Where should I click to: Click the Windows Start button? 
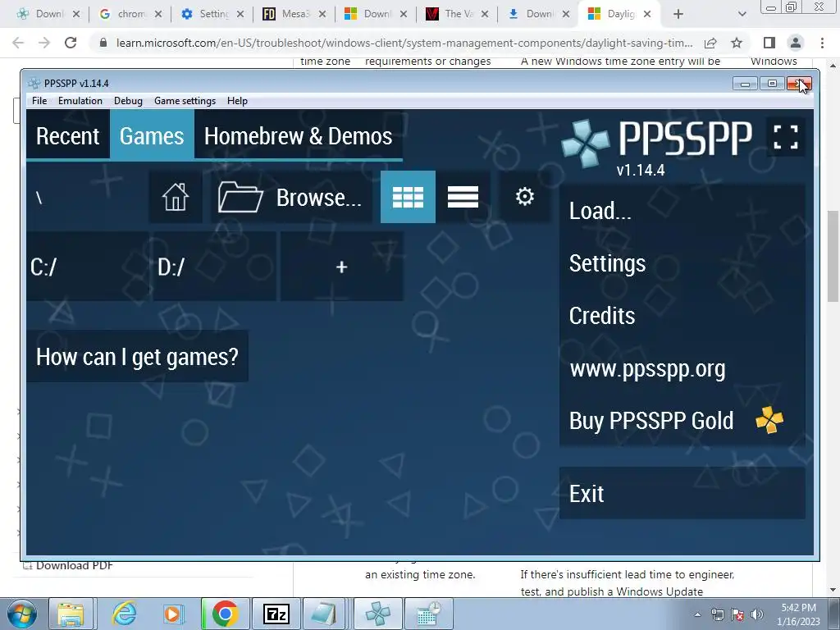[21, 614]
